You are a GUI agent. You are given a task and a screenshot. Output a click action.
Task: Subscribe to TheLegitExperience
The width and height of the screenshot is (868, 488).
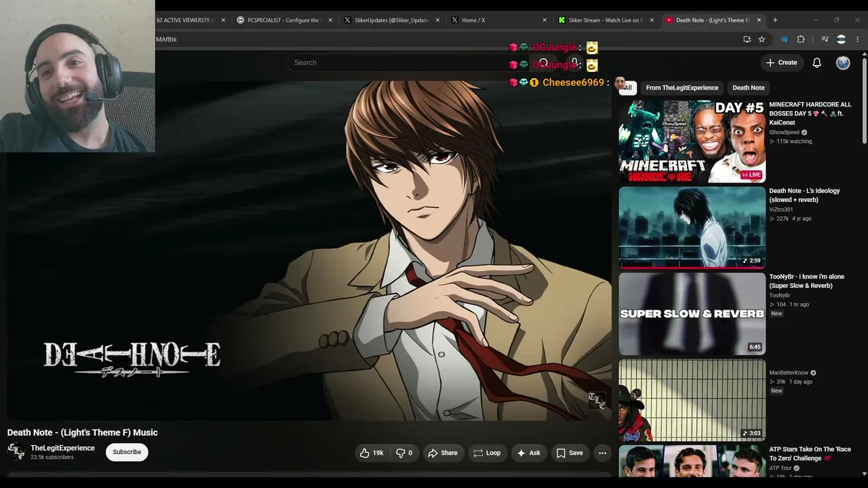click(127, 452)
